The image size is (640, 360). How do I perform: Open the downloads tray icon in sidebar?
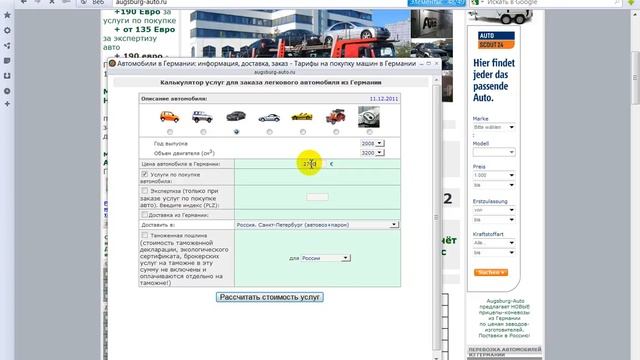[x=7, y=76]
